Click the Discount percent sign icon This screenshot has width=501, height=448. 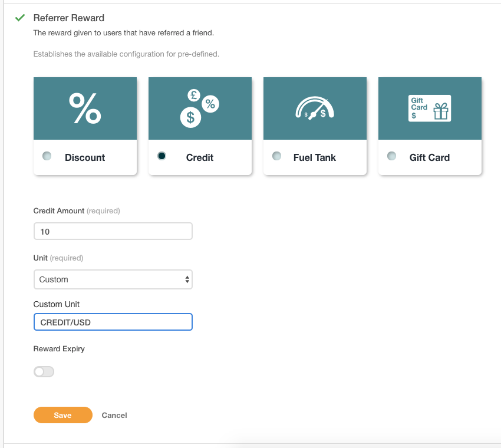tap(85, 108)
